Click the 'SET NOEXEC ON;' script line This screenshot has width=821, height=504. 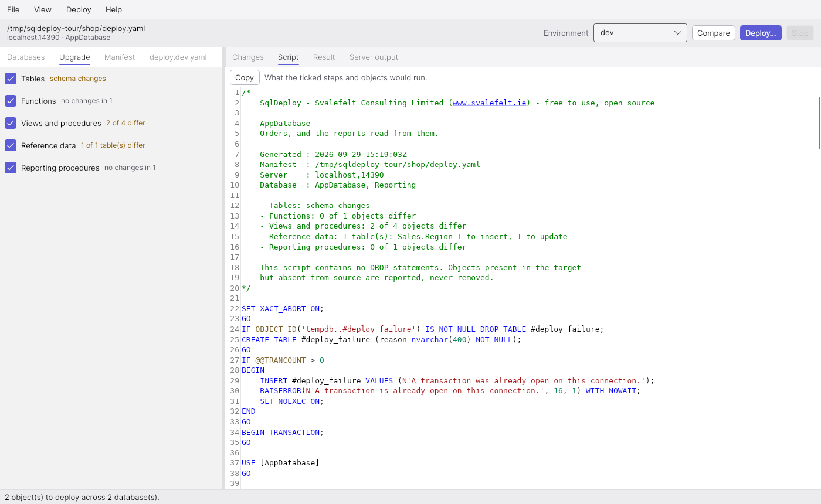(x=292, y=401)
